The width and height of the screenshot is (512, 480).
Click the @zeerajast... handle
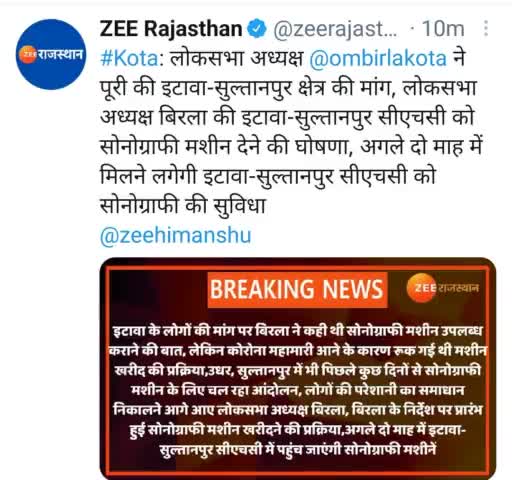pyautogui.click(x=335, y=29)
